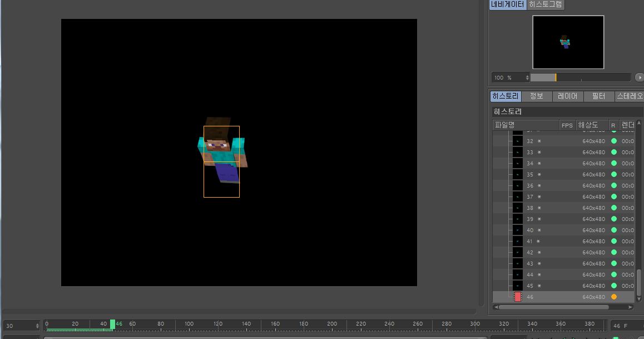The image size is (644, 339).
Task: Select the frame 37 thumbnail icon
Action: point(518,196)
